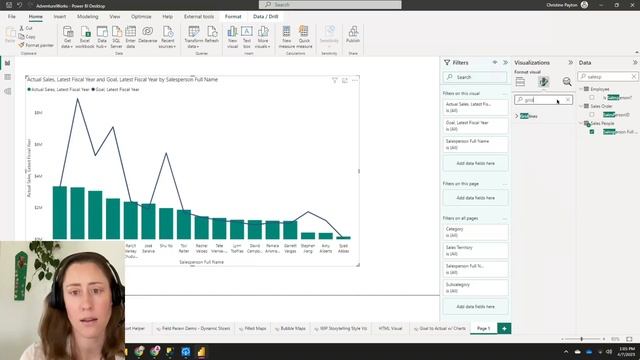Open the Format ribbon tab
Screen dimensions: 640x360
click(x=233, y=16)
